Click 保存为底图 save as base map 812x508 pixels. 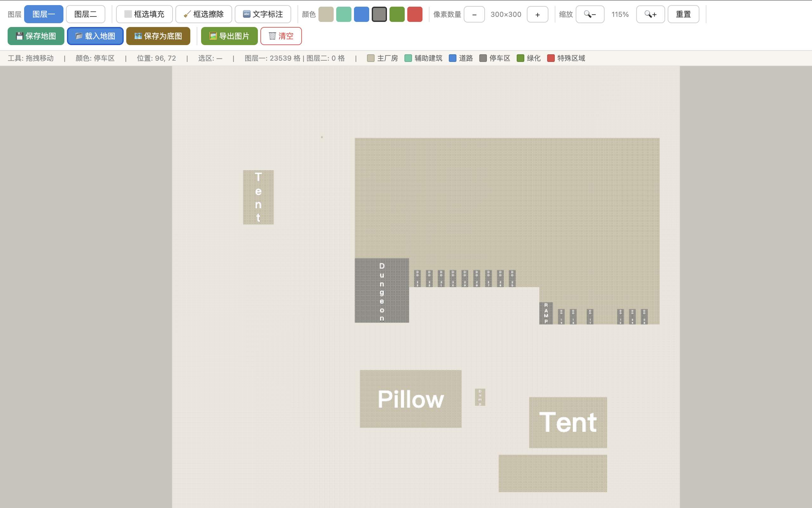(x=158, y=36)
